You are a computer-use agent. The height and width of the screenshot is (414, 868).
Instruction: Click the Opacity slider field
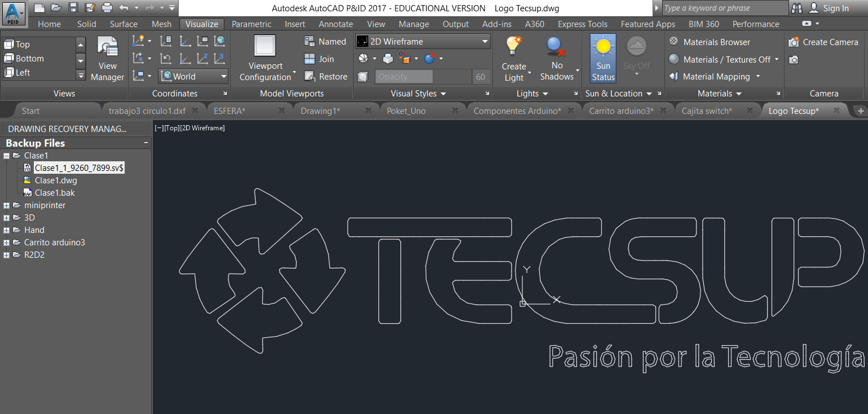pyautogui.click(x=423, y=77)
